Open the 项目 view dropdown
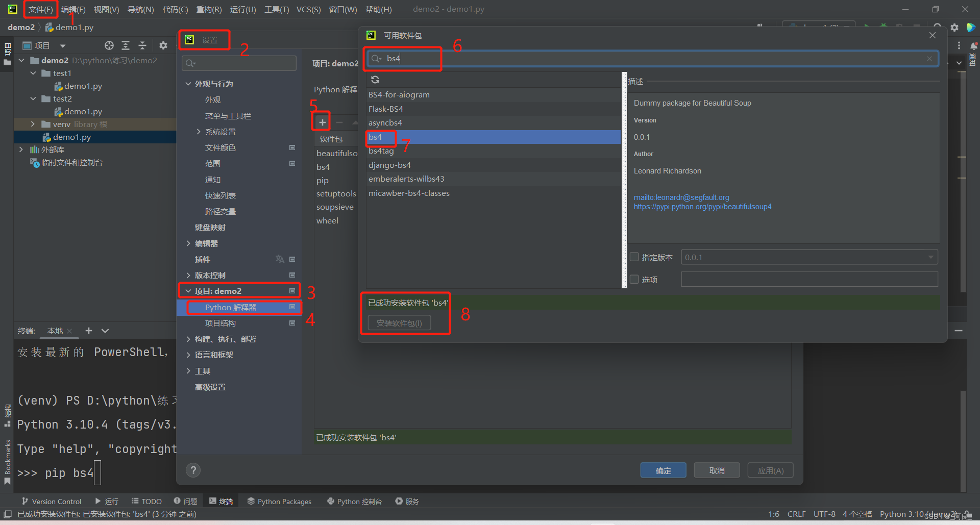Screen dimensions: 980x525 pos(63,46)
